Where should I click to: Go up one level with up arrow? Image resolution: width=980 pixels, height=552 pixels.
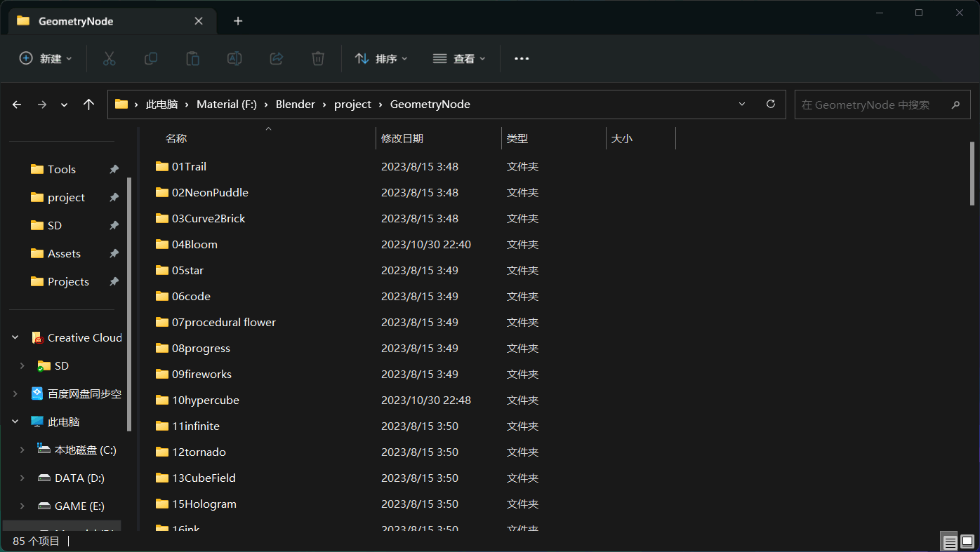pos(88,105)
